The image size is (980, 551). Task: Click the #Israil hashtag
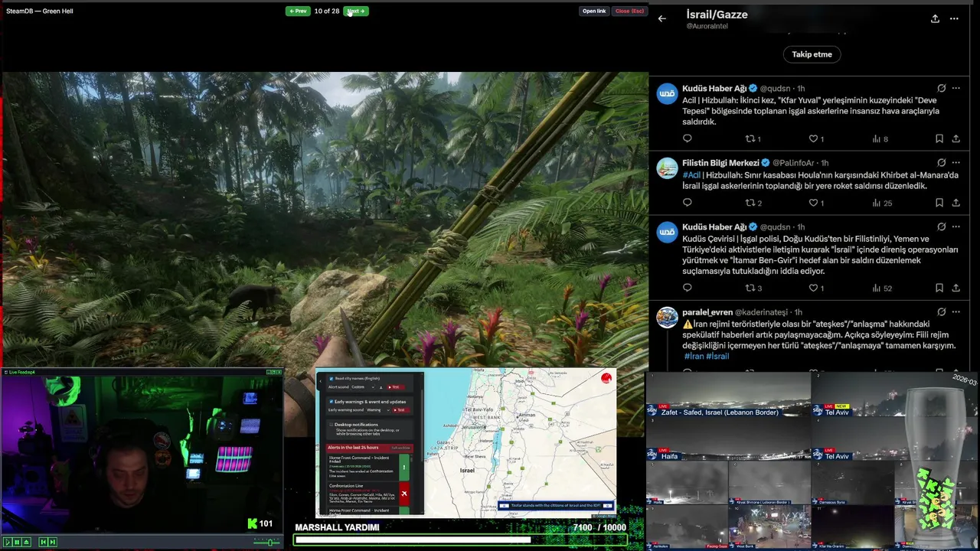pos(717,356)
